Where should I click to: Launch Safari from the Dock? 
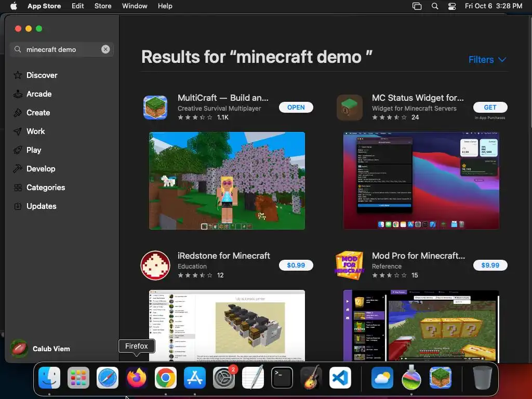click(x=108, y=378)
